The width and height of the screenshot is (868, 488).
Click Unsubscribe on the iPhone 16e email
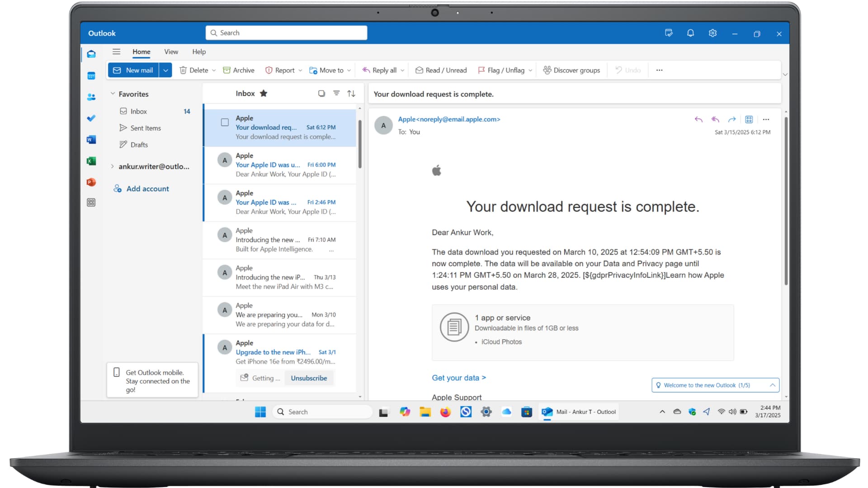point(309,378)
